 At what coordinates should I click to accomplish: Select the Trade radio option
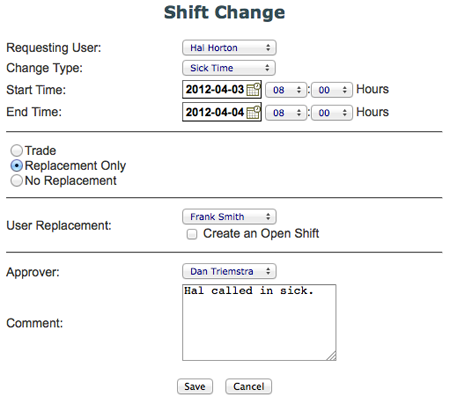[x=16, y=151]
